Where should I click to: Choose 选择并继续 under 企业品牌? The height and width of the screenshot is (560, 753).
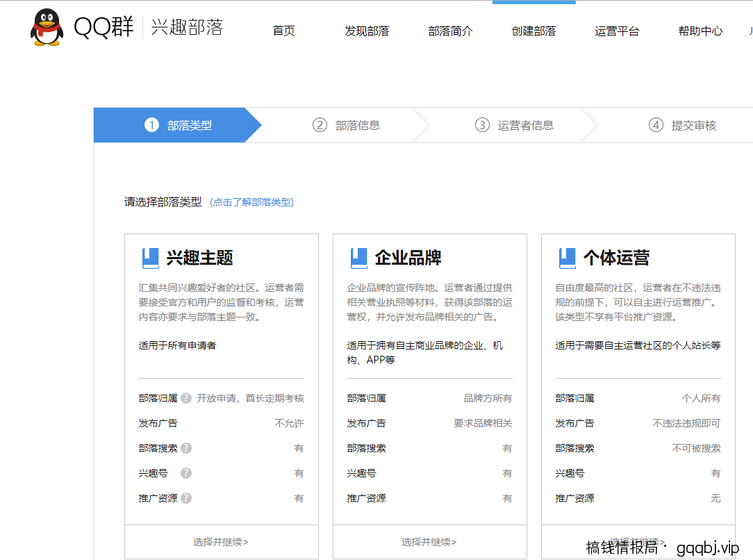[429, 542]
